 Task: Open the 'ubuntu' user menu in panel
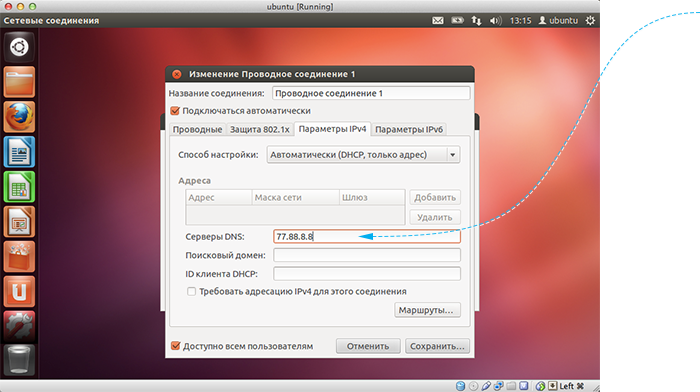pyautogui.click(x=558, y=21)
